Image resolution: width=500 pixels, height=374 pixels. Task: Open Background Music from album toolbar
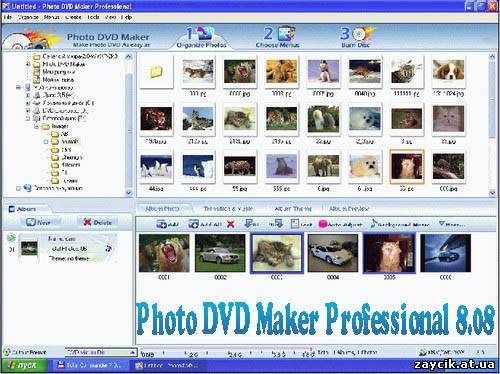[x=400, y=224]
